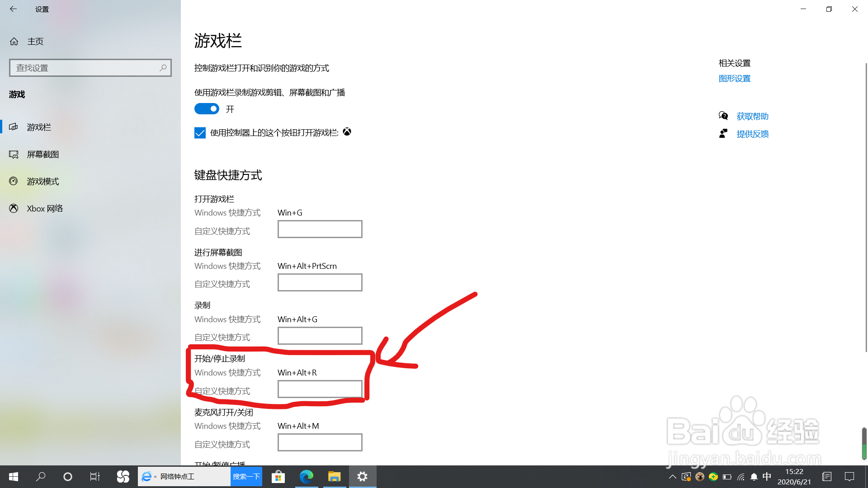Click the 获取帮助 headset icon

click(x=723, y=116)
